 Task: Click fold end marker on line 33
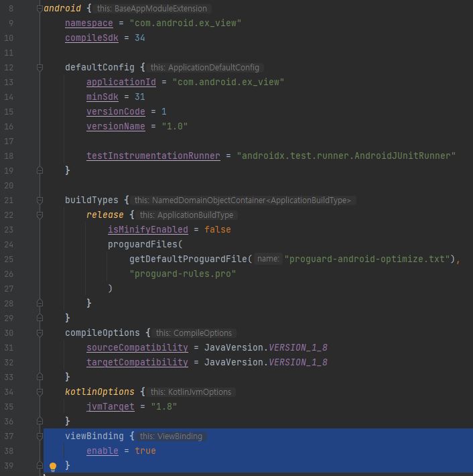(x=40, y=377)
